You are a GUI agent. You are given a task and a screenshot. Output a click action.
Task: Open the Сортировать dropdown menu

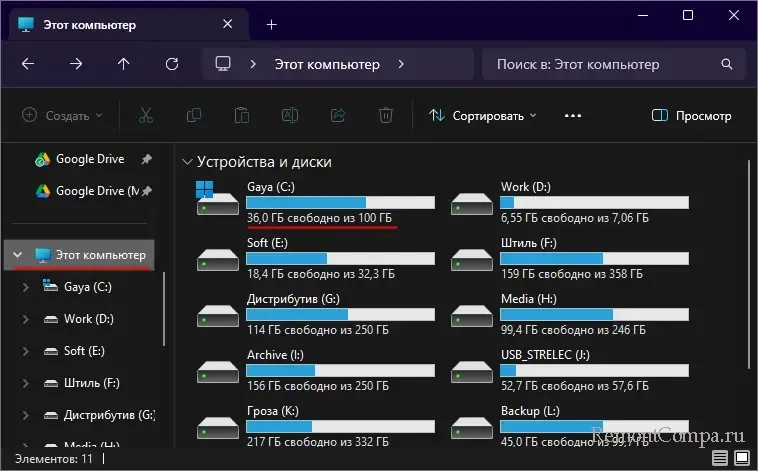coord(483,115)
